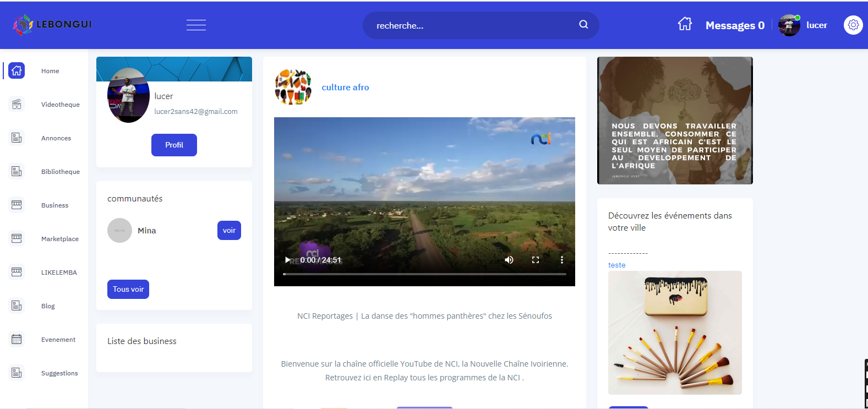
Task: Mute the video with the speaker icon
Action: [x=509, y=260]
